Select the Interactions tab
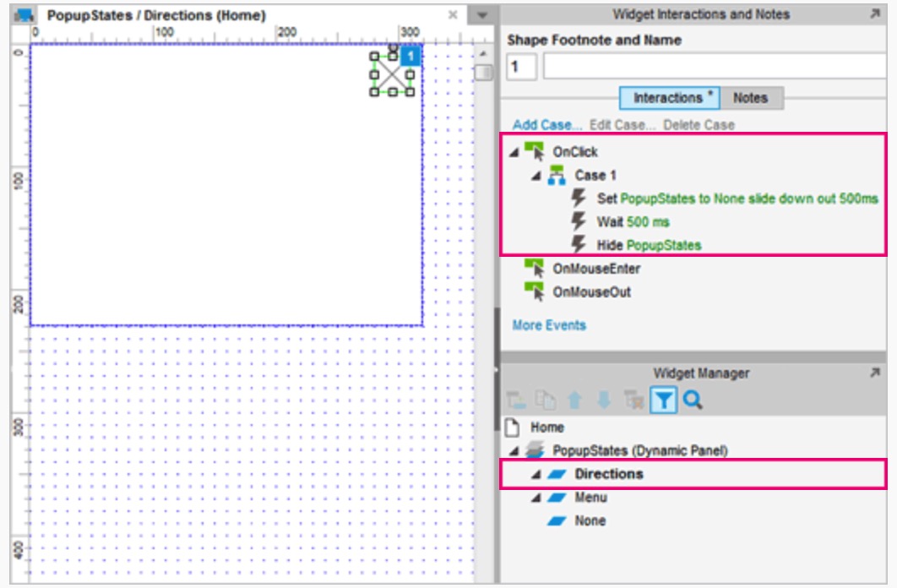The height and width of the screenshot is (588, 897). coord(669,98)
